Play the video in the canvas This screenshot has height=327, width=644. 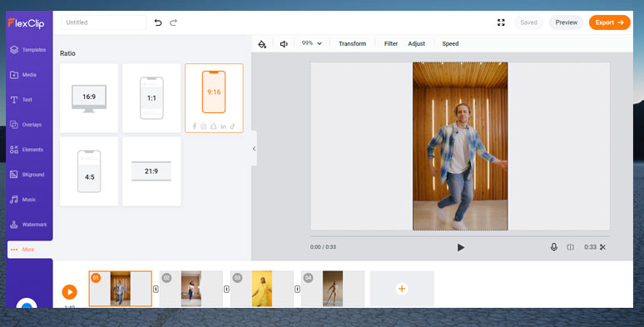pyautogui.click(x=460, y=247)
